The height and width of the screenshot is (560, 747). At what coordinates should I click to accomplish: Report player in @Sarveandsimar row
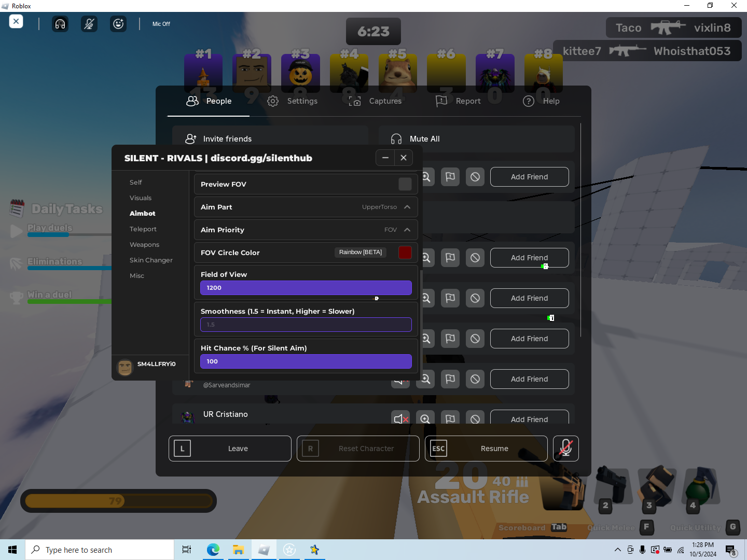coord(450,379)
